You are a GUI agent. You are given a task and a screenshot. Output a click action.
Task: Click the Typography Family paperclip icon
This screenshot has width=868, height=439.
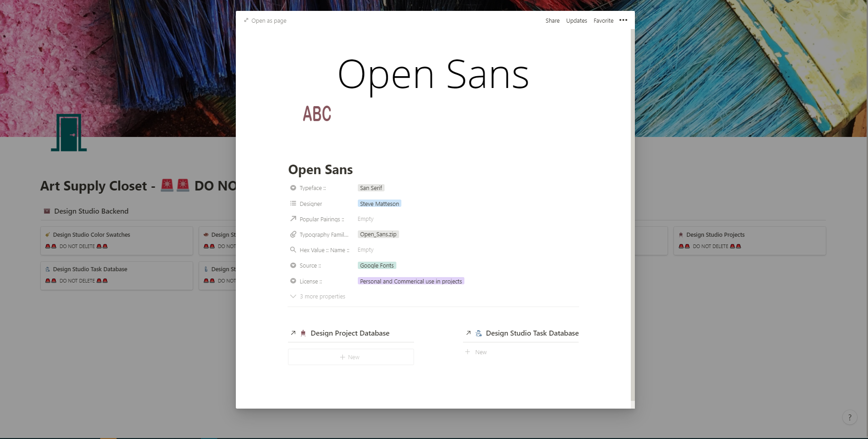(293, 234)
